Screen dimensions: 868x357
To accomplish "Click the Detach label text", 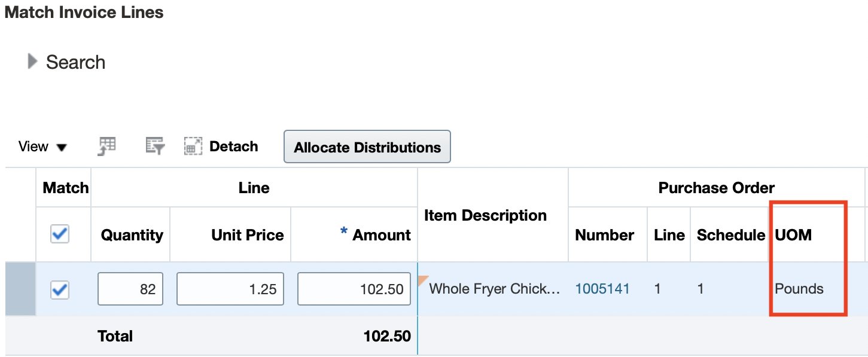I will [233, 147].
